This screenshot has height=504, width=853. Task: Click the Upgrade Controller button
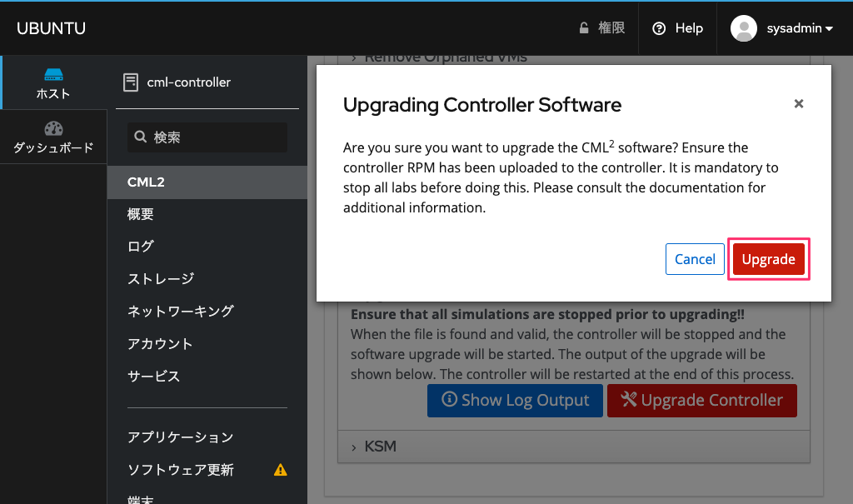701,401
